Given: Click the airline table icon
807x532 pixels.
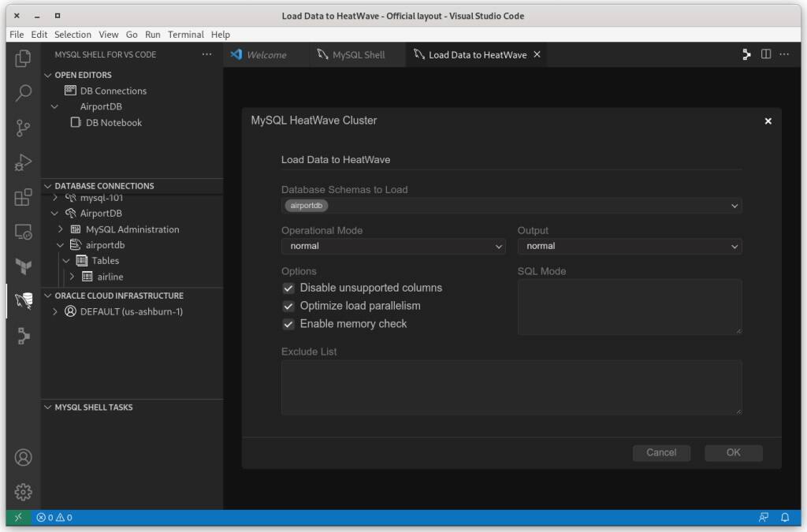Looking at the screenshot, I should 87,277.
